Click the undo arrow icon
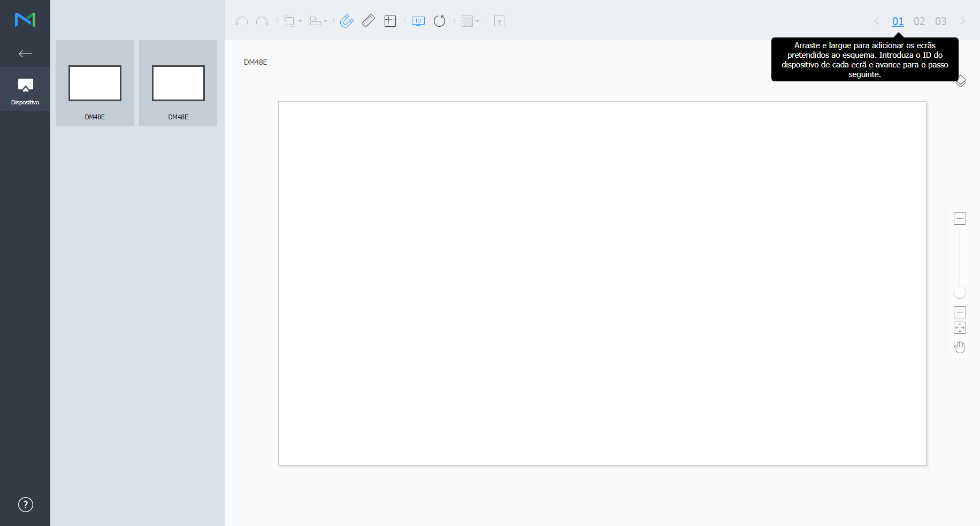This screenshot has height=526, width=980. 242,21
